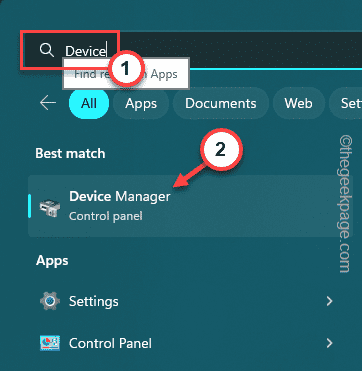Switch to the Web filter tab
This screenshot has width=362, height=371.
[298, 104]
